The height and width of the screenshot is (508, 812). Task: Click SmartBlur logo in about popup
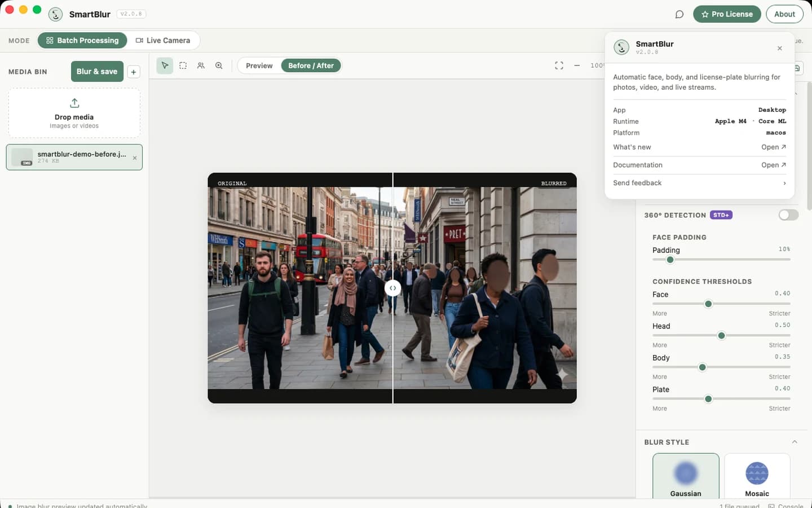[621, 47]
